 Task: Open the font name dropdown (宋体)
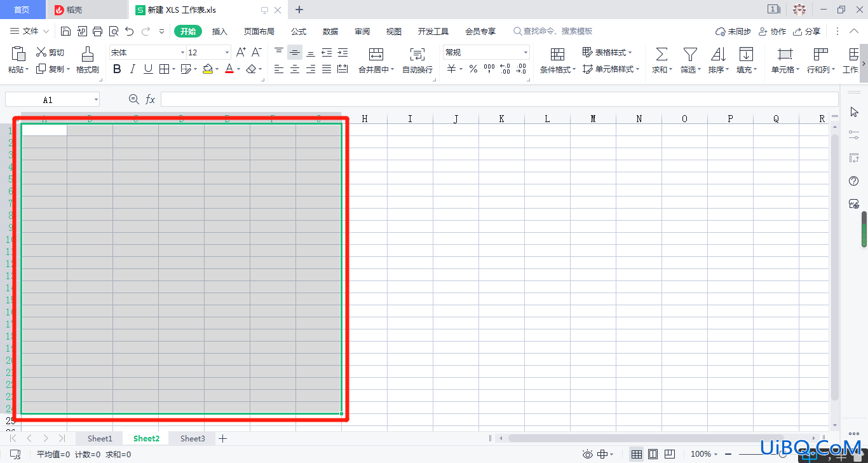(182, 53)
